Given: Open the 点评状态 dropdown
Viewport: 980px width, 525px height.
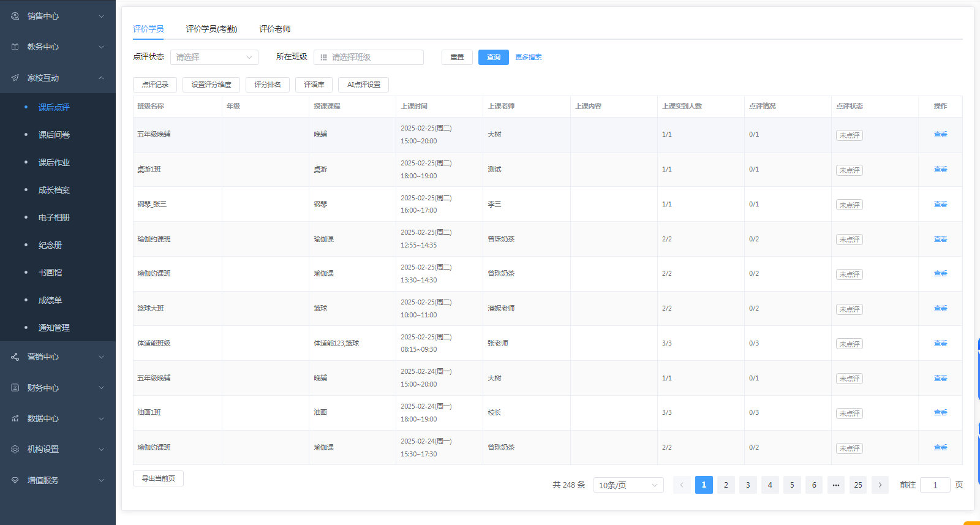Looking at the screenshot, I should [x=214, y=57].
